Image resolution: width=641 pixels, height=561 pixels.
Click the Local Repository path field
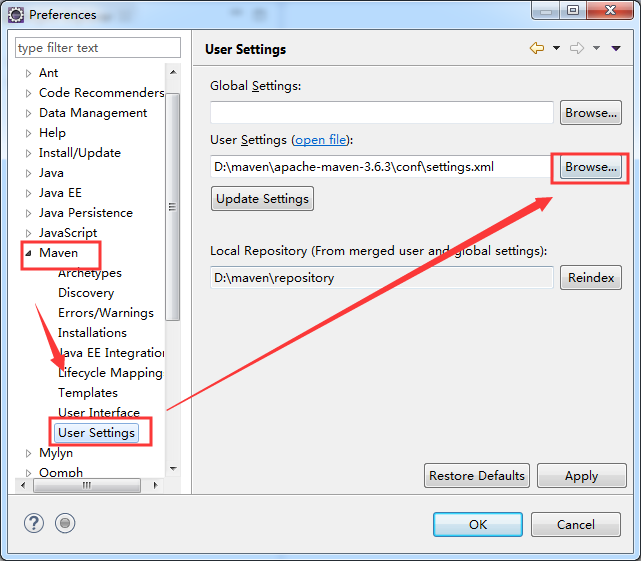(x=382, y=278)
